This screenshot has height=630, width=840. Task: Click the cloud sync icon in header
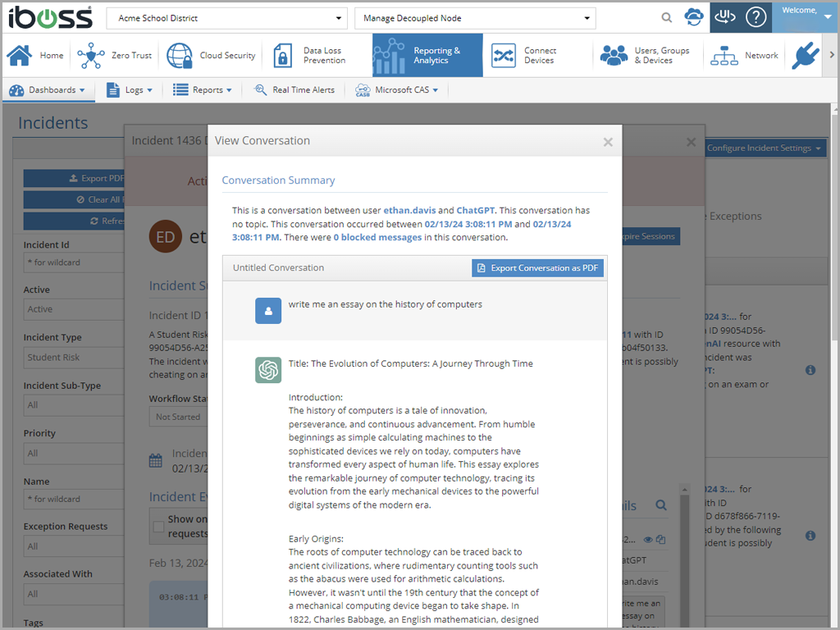pyautogui.click(x=694, y=17)
